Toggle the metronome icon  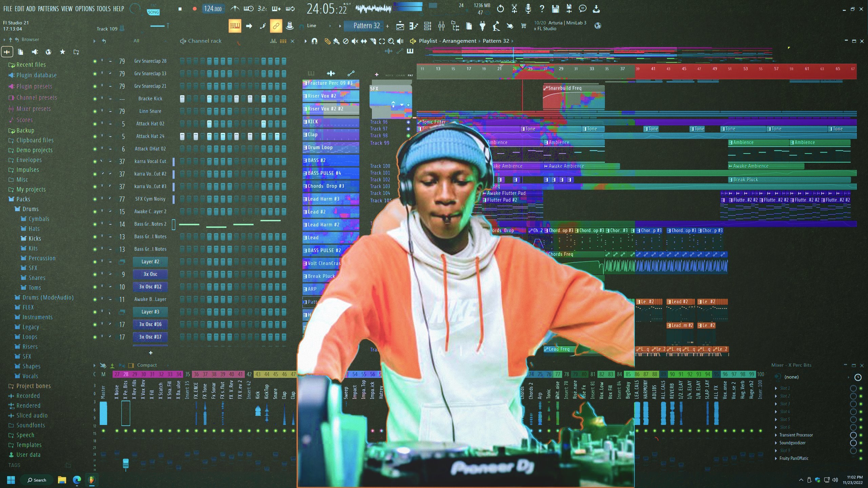(235, 9)
